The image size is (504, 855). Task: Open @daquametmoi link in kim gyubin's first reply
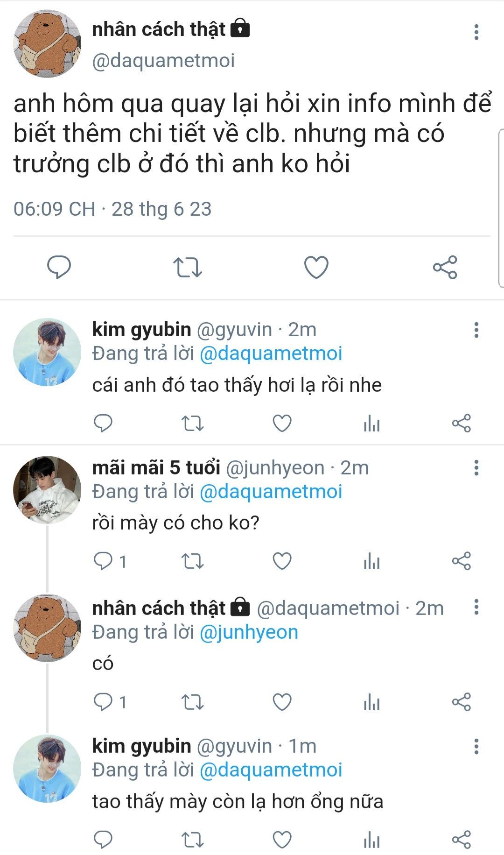[271, 353]
